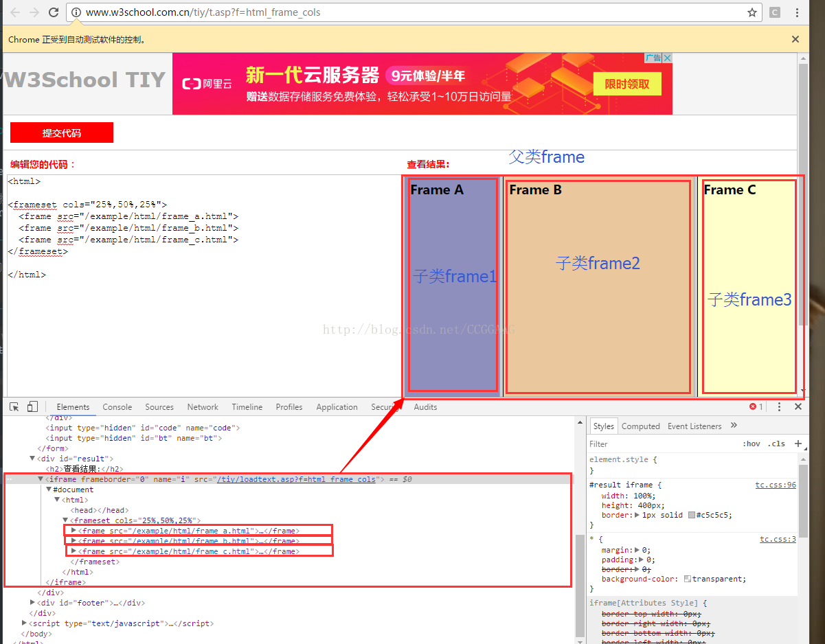Go back to the previous page

(x=15, y=12)
